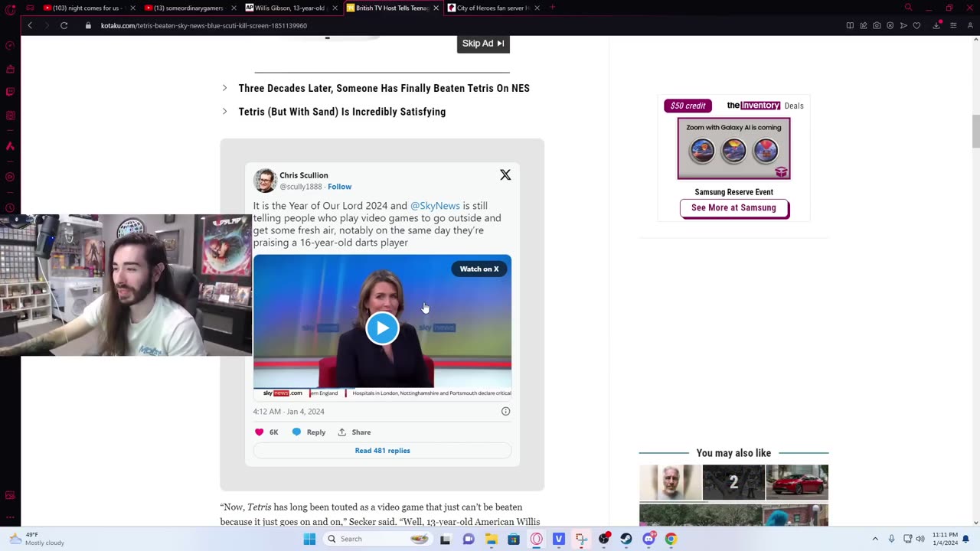Screen dimensions: 980x551
Task: Open Opera GX taskbar icon
Action: pos(536,539)
